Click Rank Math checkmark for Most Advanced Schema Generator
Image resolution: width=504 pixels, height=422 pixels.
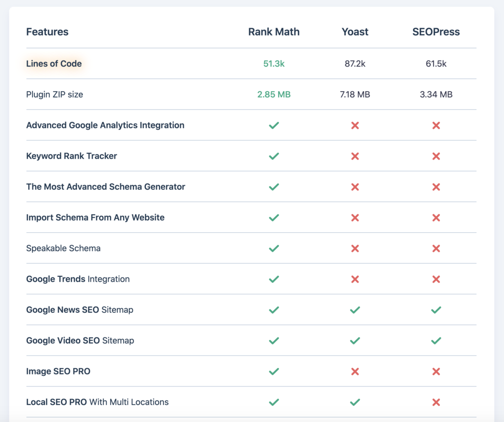pyautogui.click(x=274, y=187)
